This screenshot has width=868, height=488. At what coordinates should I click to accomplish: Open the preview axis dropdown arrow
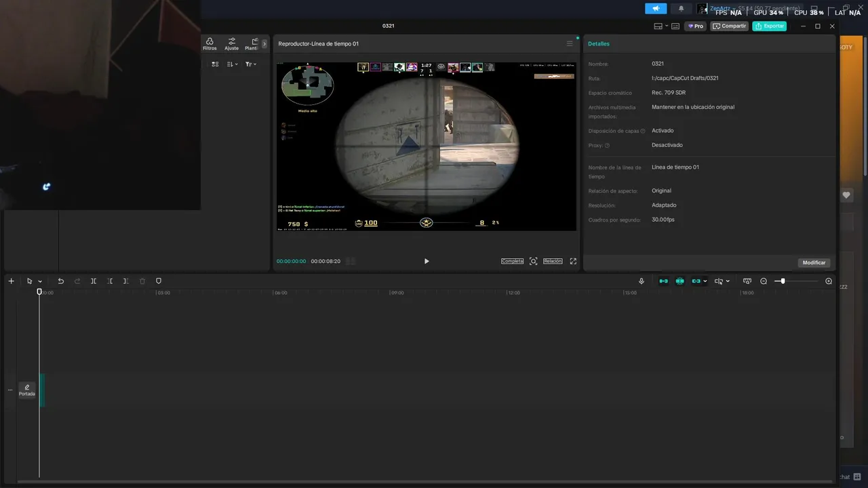pyautogui.click(x=728, y=281)
